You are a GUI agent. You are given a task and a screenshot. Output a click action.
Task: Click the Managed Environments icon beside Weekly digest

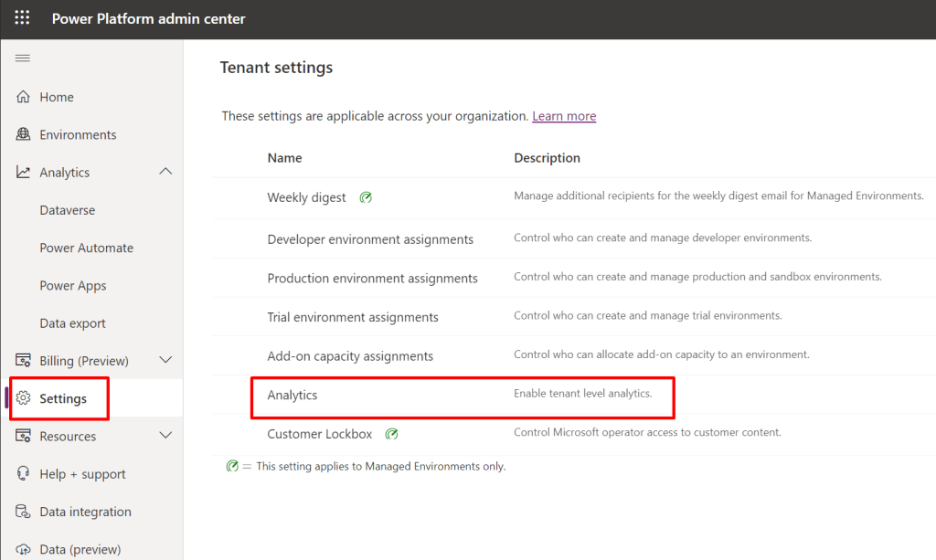coord(366,196)
